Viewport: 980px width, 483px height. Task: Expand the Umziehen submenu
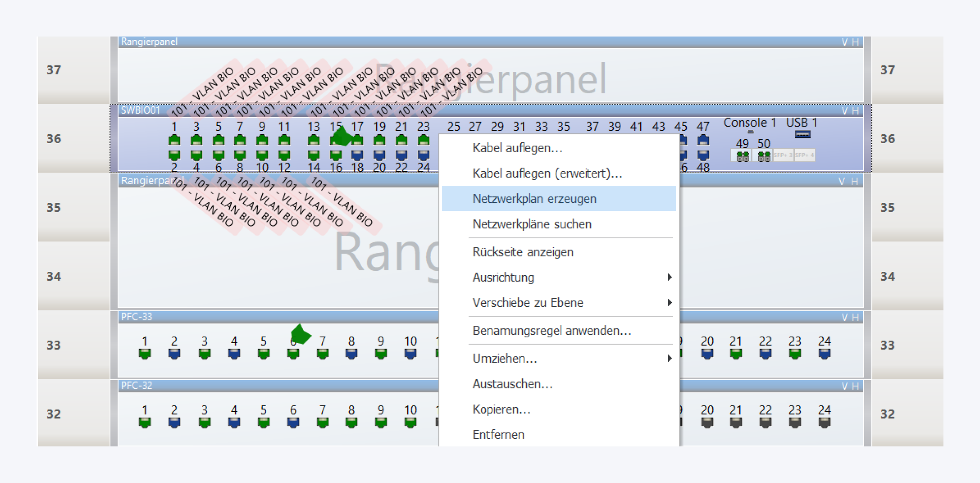pyautogui.click(x=504, y=359)
